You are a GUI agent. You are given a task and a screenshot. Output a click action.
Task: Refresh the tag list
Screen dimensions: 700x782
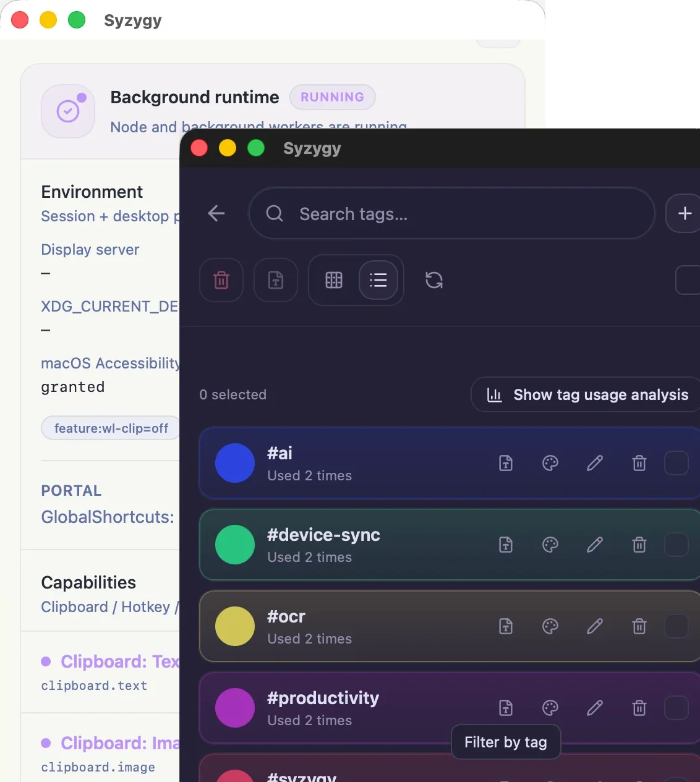(434, 280)
